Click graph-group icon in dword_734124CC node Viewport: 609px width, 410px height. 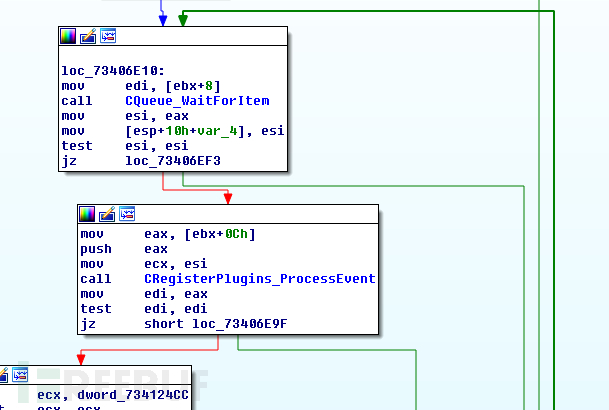click(x=20, y=375)
